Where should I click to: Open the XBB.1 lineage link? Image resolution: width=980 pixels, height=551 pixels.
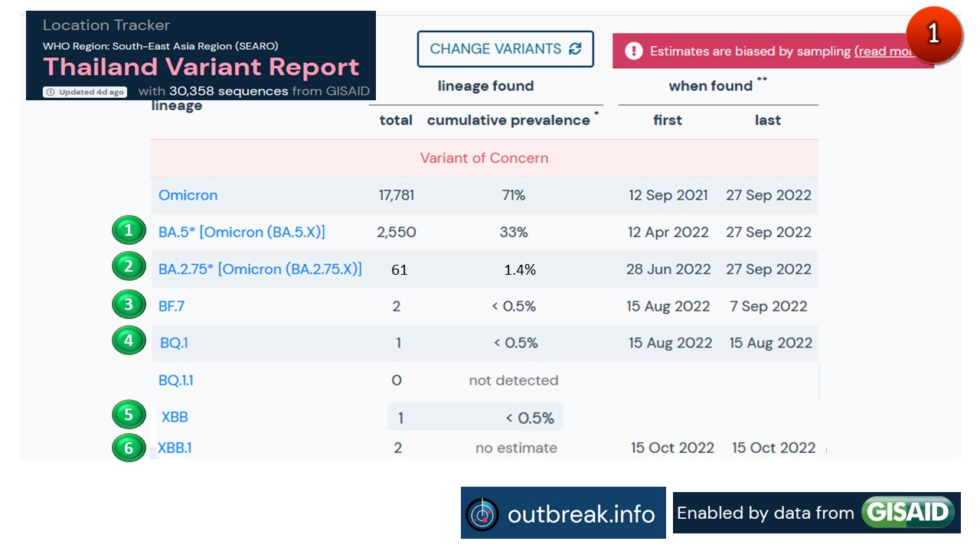pyautogui.click(x=175, y=448)
